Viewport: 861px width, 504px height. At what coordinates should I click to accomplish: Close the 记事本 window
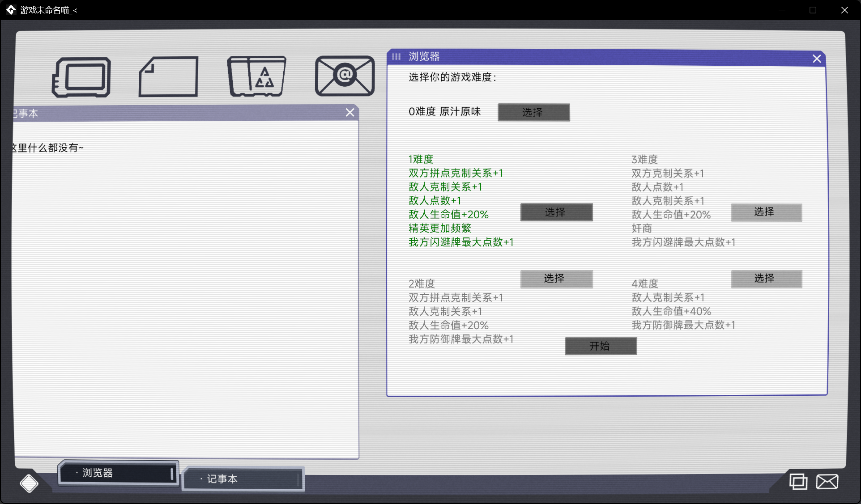(350, 112)
